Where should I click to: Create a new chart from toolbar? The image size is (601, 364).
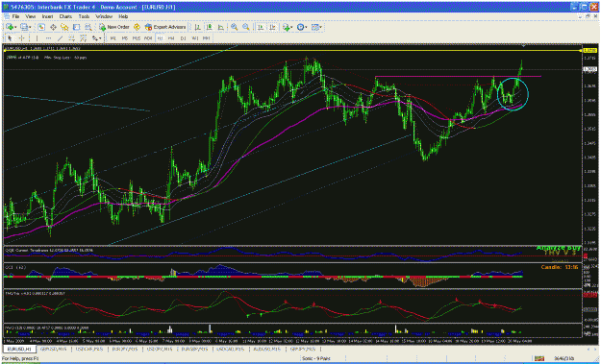[10, 27]
